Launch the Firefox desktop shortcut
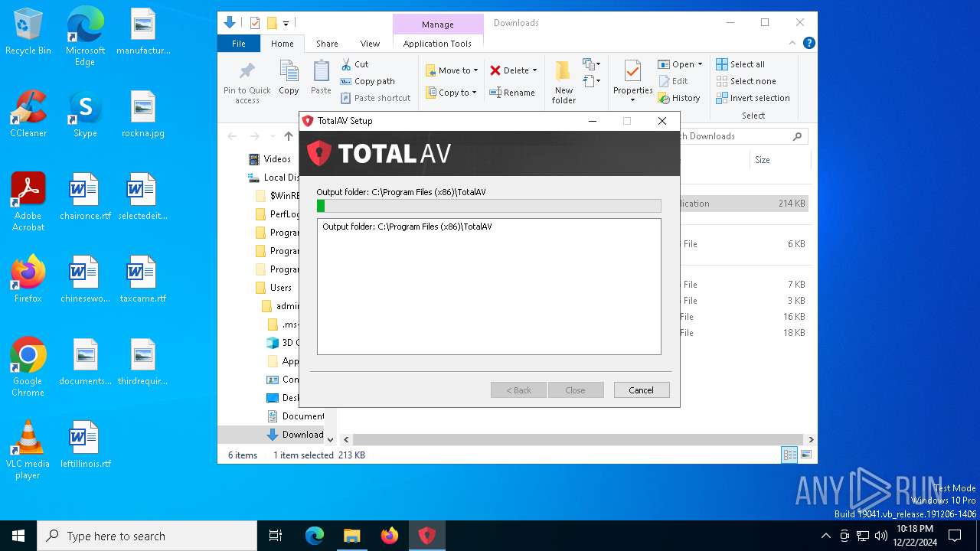Screen dimensions: 980x551 click(28, 280)
